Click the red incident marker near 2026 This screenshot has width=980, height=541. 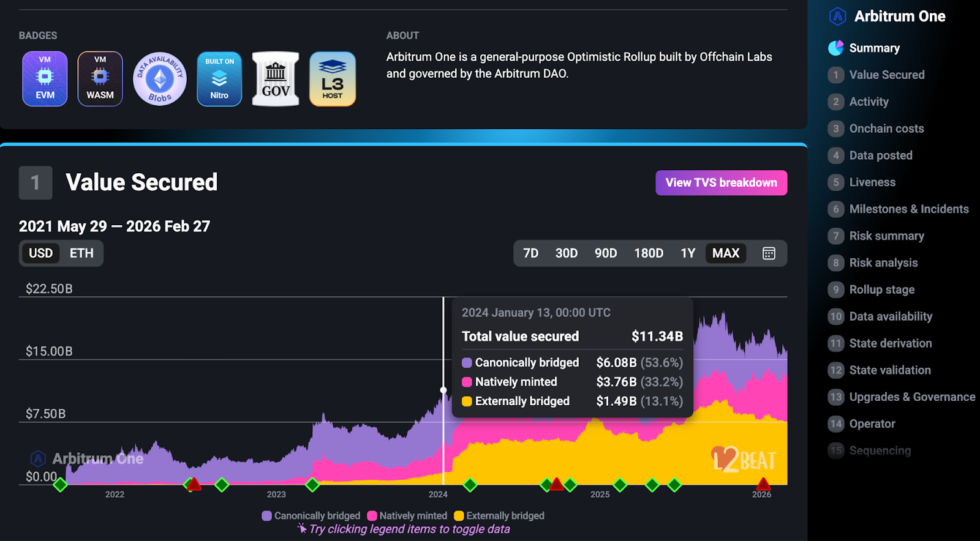(763, 485)
